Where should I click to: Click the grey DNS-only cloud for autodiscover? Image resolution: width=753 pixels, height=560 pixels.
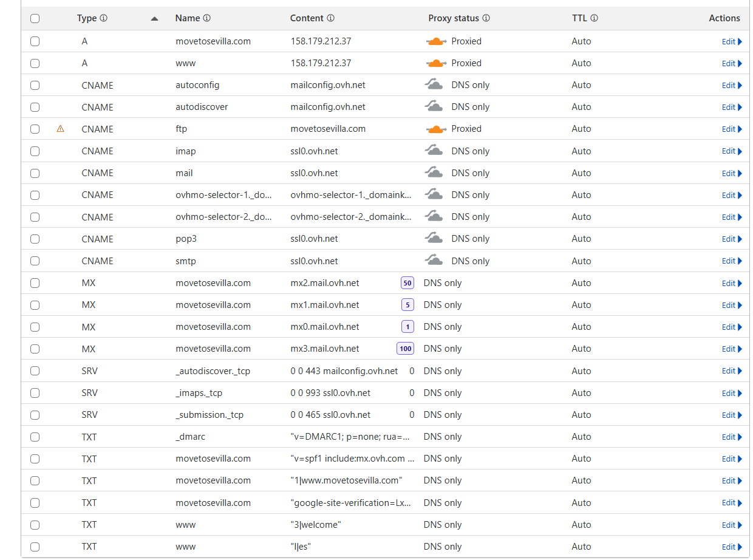(x=434, y=107)
